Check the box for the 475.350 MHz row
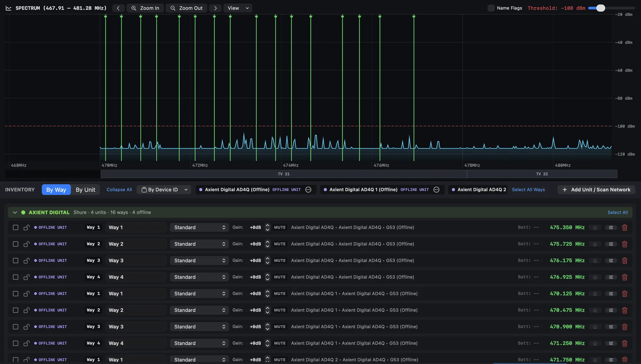This screenshot has width=641, height=364. point(15,227)
